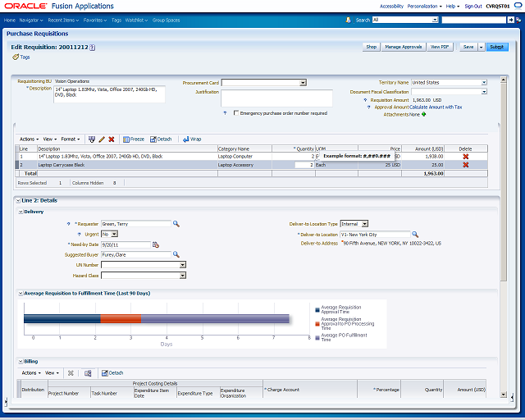Click the View PDF button
The width and height of the screenshot is (525, 420).
pyautogui.click(x=440, y=48)
